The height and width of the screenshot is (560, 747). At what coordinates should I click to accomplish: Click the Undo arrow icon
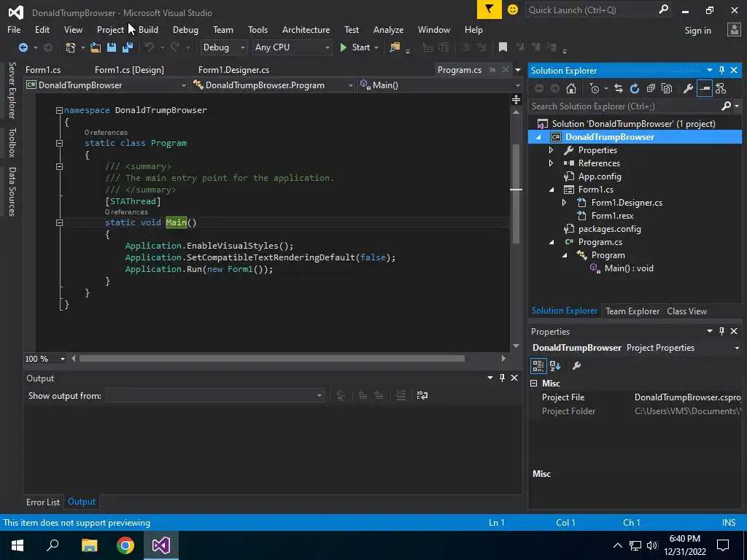pyautogui.click(x=150, y=47)
